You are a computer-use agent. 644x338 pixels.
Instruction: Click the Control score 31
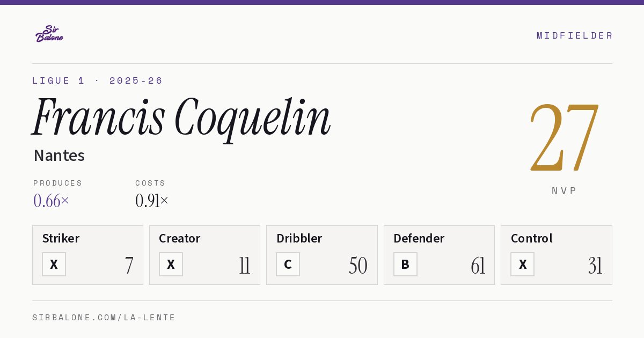[595, 266]
